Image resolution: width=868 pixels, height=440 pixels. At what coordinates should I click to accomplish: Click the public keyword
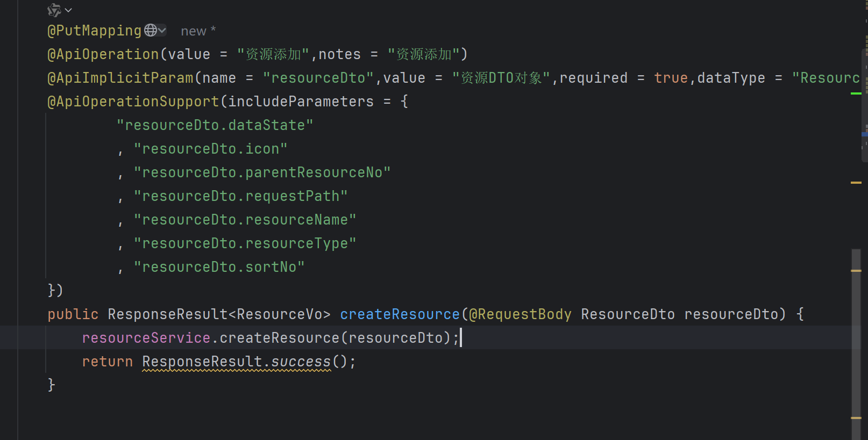[x=73, y=314]
